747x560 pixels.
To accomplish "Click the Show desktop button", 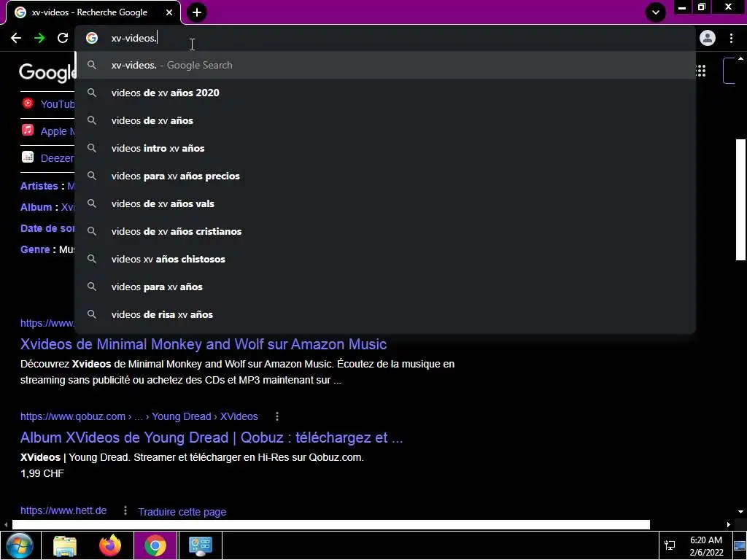I will pos(740,545).
